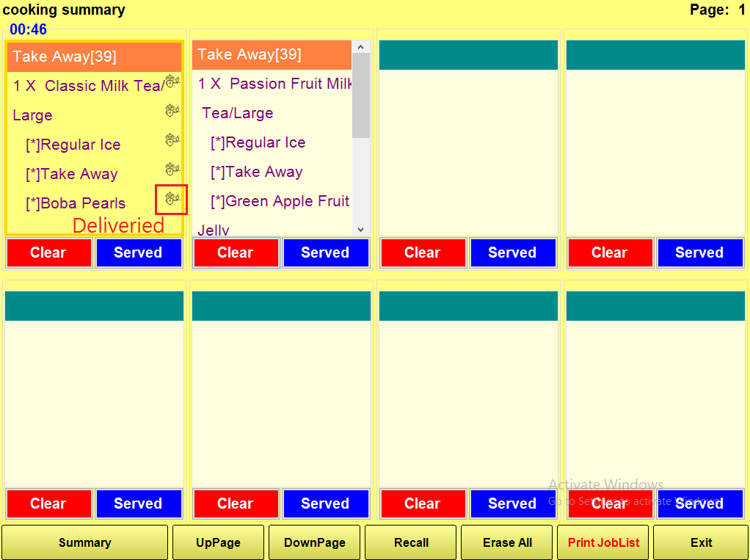Click the delivered icon beside Boba Pearls
This screenshot has height=560, width=750.
pyautogui.click(x=172, y=198)
